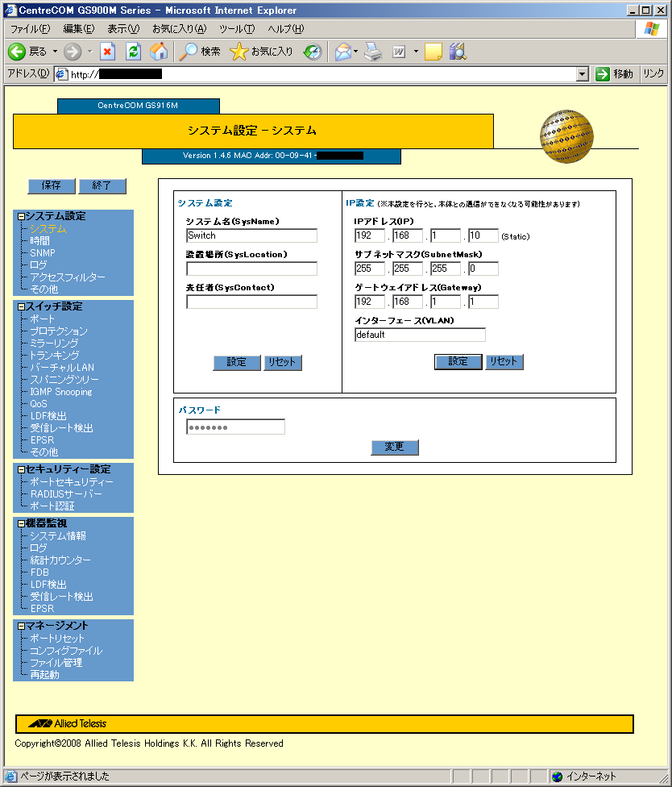The height and width of the screenshot is (787, 672).
Task: Open the RADIUSサーバー link
Action: click(x=66, y=493)
